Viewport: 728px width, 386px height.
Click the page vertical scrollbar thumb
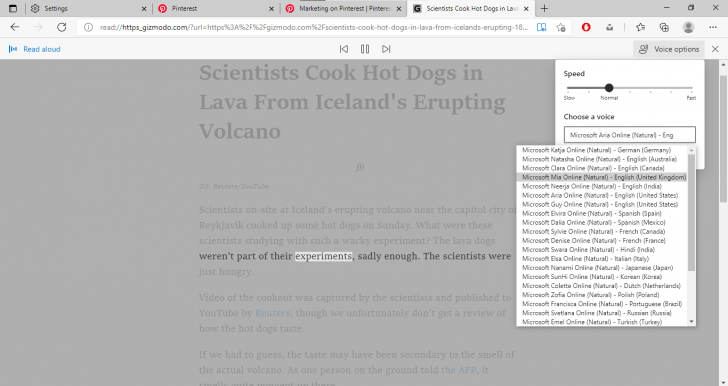tap(723, 138)
